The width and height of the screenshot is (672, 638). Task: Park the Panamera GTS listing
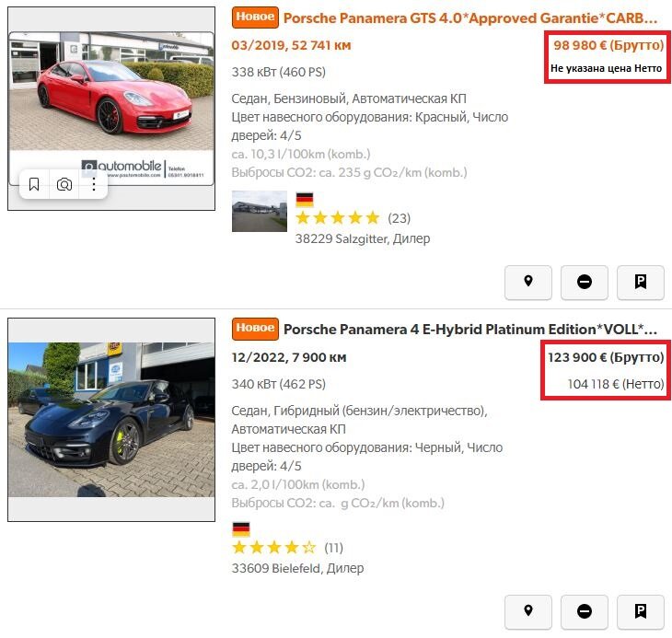pyautogui.click(x=641, y=282)
